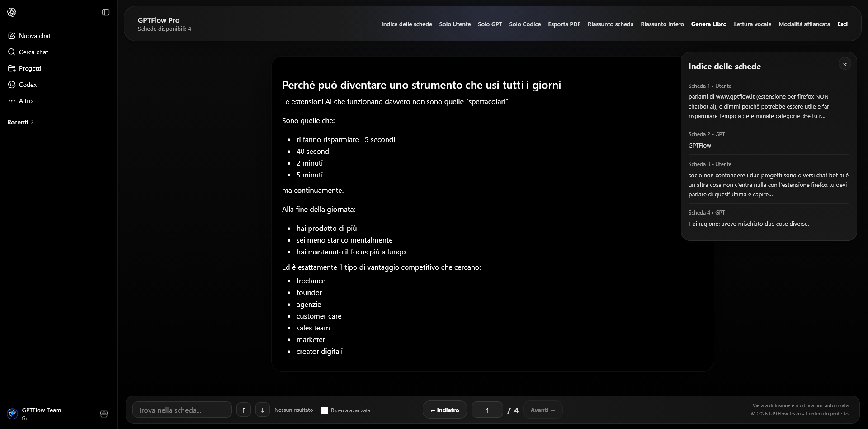Click the Schede disponibili: 4 label
The image size is (868, 429).
pos(165,29)
